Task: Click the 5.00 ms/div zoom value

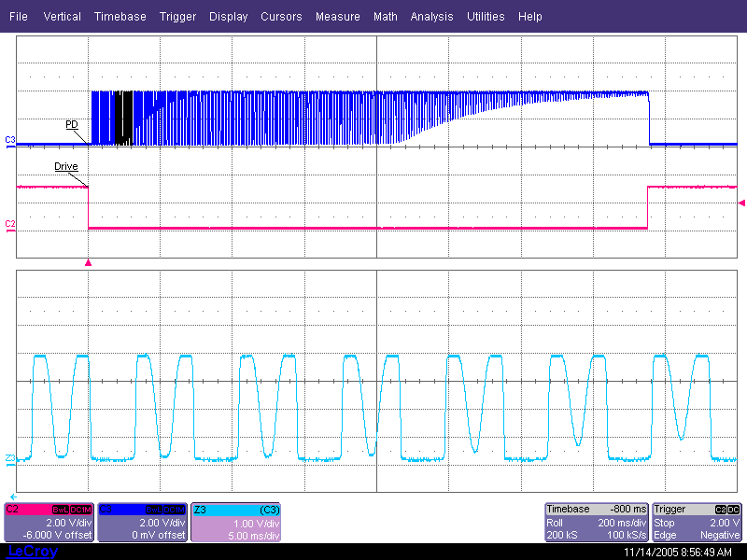Action: coord(253,536)
